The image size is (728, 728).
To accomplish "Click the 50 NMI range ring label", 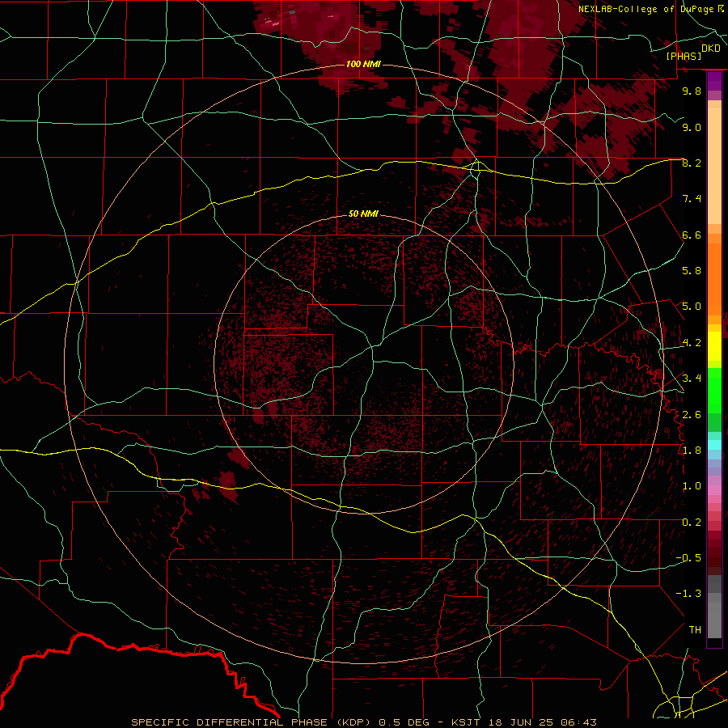I will click(x=363, y=214).
